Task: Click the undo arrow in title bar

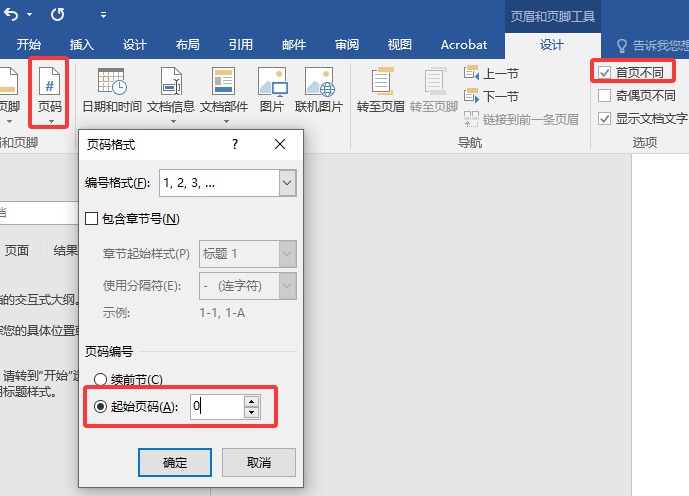Action: click(x=9, y=15)
